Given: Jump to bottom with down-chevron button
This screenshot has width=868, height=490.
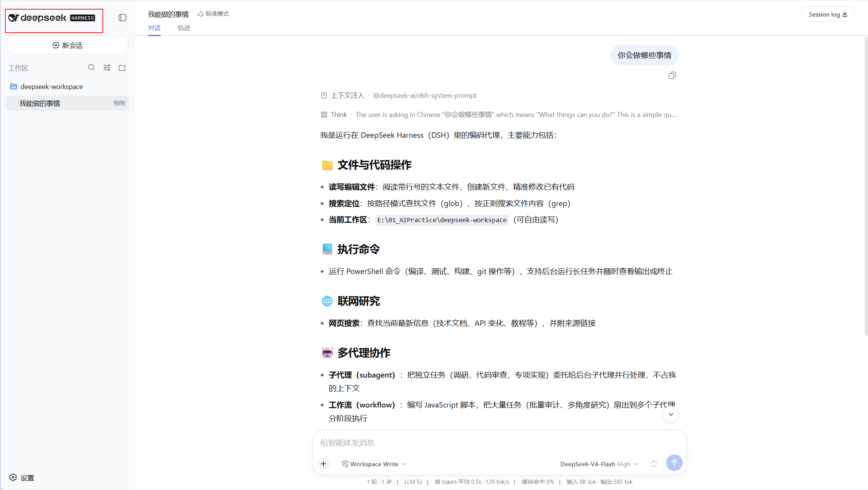Looking at the screenshot, I should coord(671,414).
